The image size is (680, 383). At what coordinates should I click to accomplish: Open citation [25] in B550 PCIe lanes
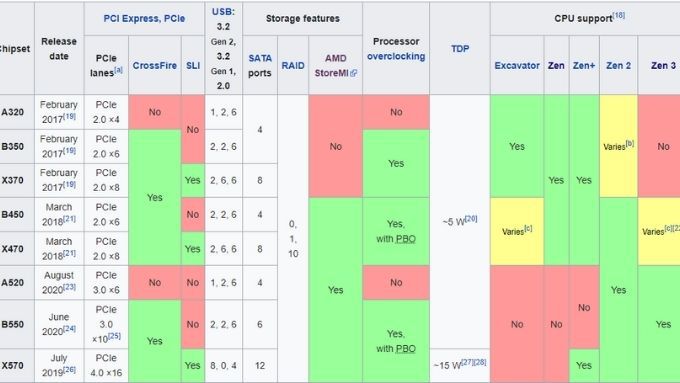click(x=114, y=336)
